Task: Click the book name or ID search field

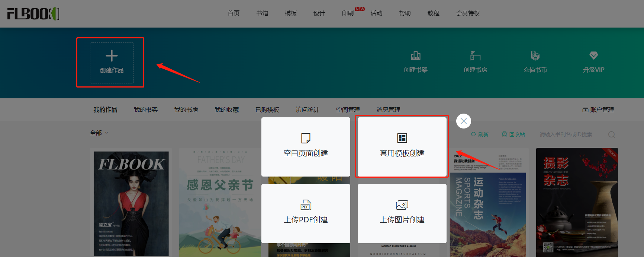Action: coord(566,134)
